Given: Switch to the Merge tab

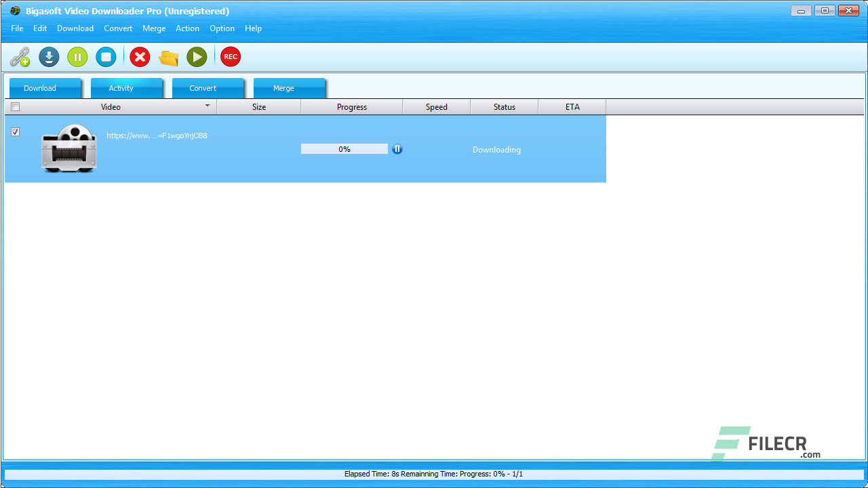Looking at the screenshot, I should pyautogui.click(x=289, y=88).
